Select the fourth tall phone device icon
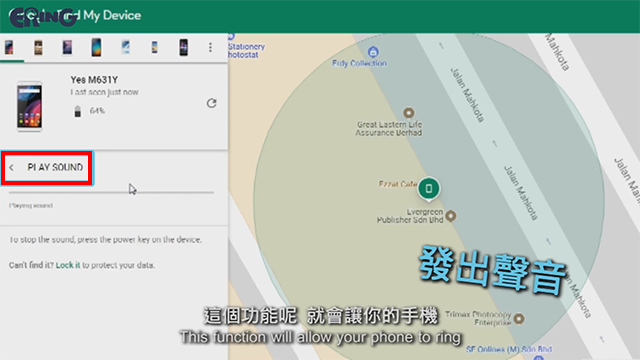The width and height of the screenshot is (640, 360). [96, 47]
